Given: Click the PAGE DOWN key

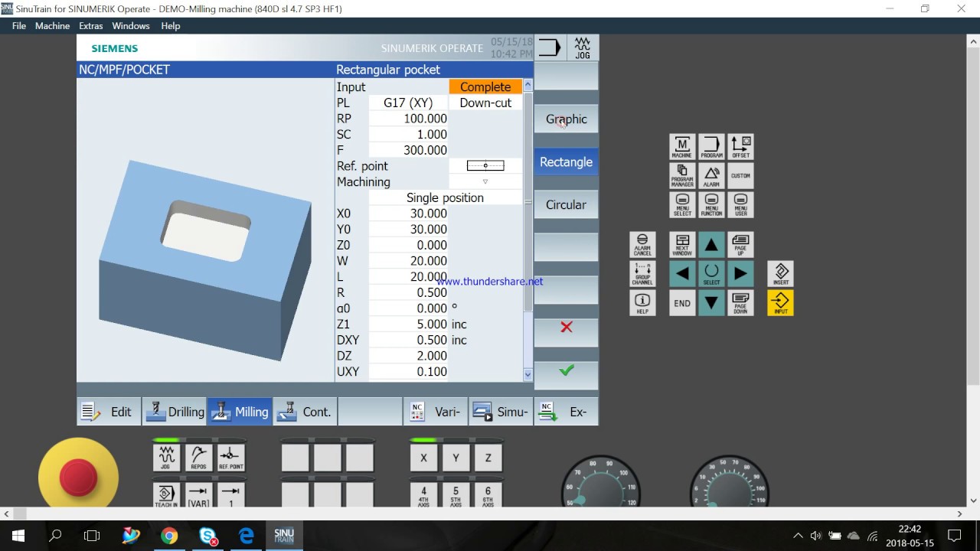Looking at the screenshot, I should (740, 302).
